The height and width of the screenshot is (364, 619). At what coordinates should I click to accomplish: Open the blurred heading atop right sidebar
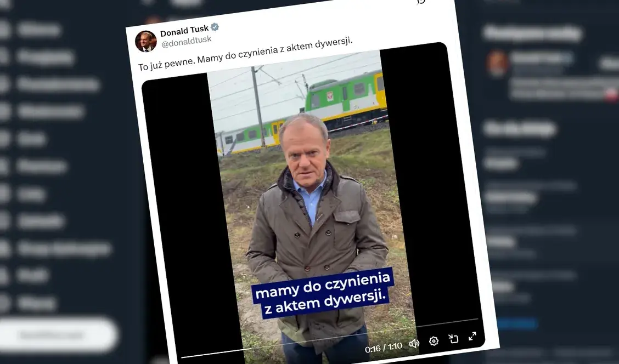(533, 33)
